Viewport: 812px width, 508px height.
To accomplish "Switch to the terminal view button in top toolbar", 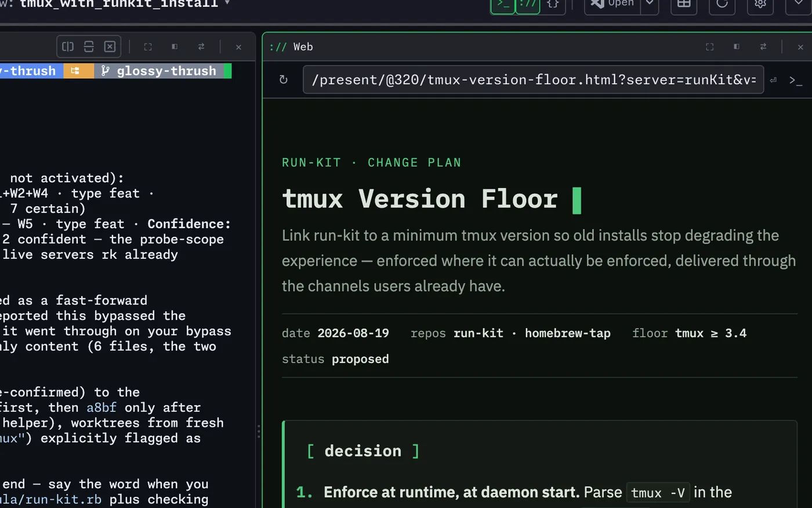I will tap(503, 5).
